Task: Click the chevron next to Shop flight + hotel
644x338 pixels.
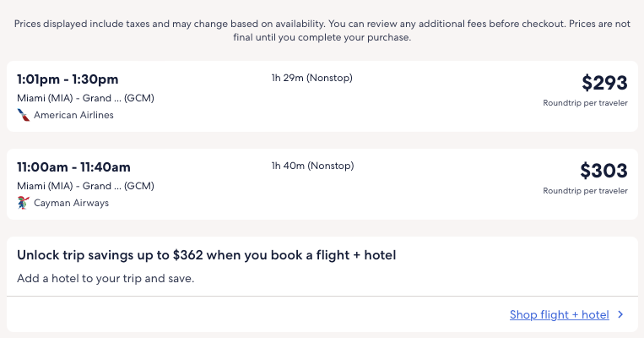Action: pos(620,314)
